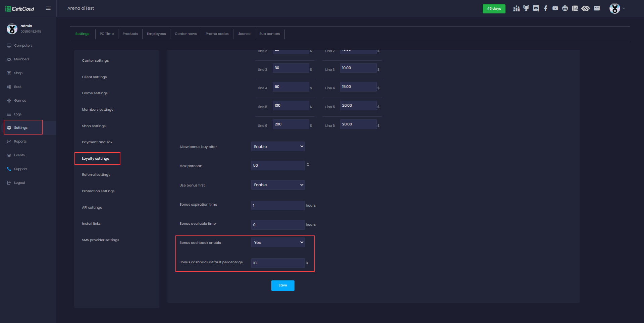Open Referral settings in the settings list

pos(96,175)
